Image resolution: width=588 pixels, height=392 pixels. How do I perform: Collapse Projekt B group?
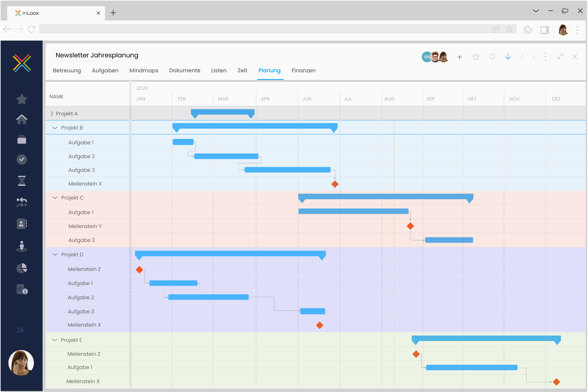point(55,128)
